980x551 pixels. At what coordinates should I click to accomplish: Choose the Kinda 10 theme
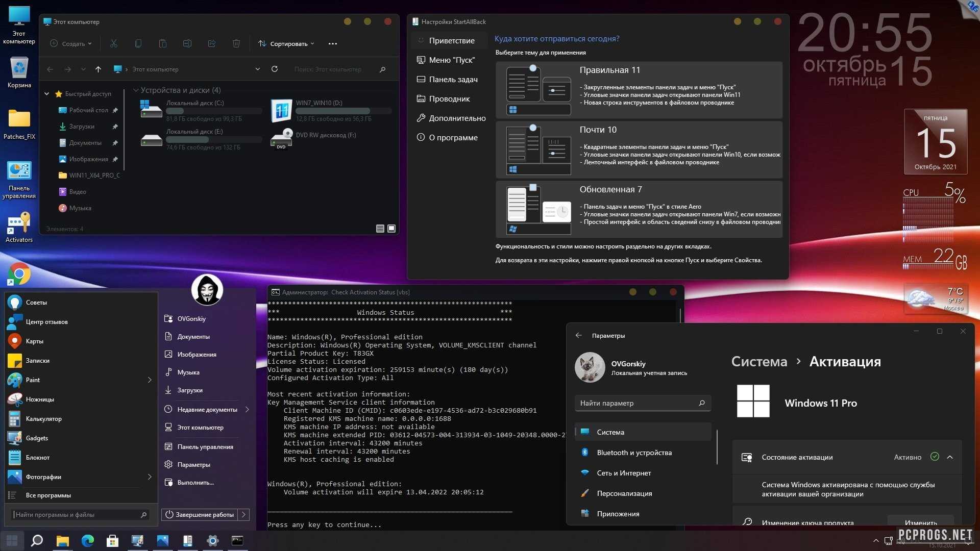tap(639, 149)
